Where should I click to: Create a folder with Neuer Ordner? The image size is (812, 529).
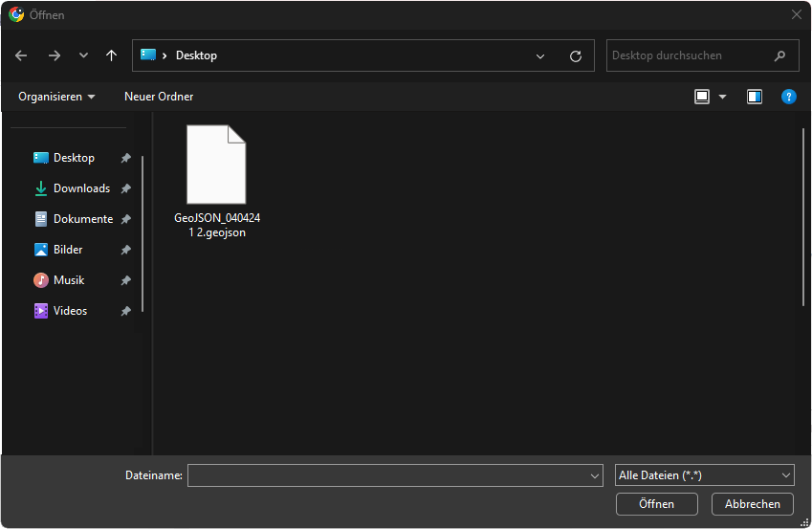[x=159, y=97]
